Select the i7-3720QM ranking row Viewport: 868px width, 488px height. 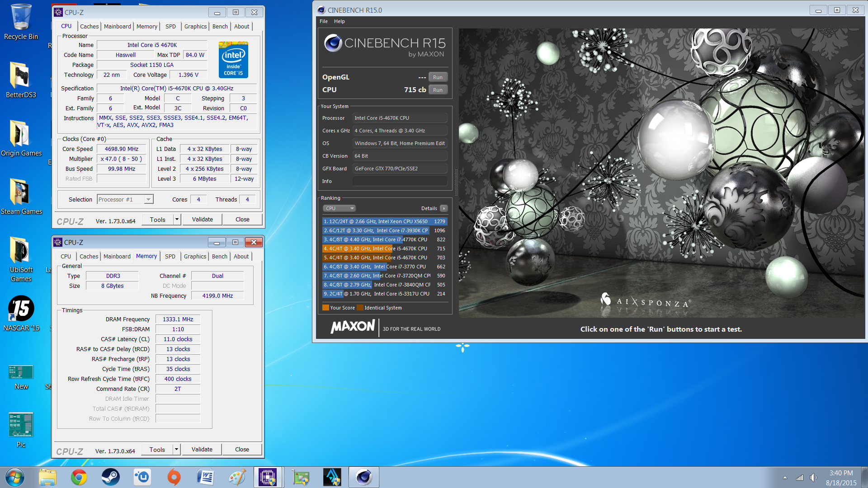tap(385, 276)
